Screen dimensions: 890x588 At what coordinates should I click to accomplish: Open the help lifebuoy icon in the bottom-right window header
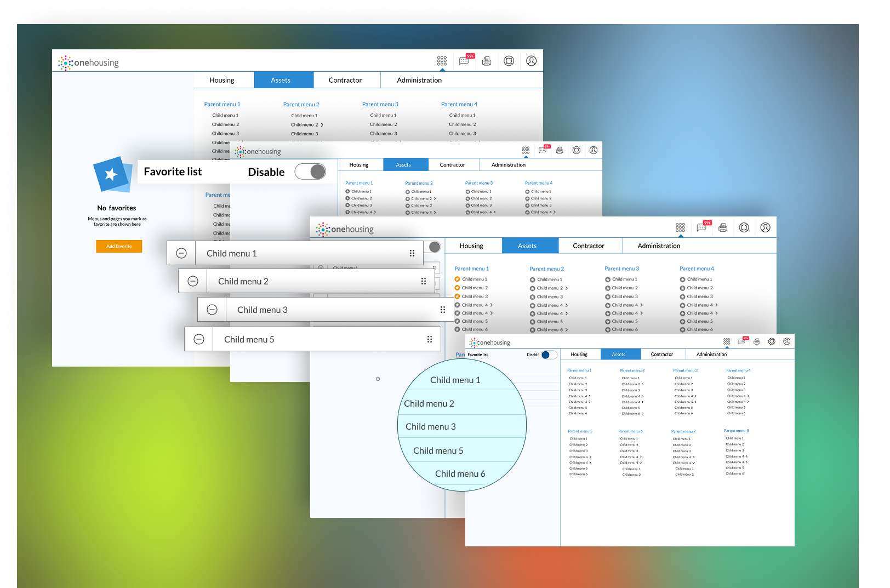772,341
